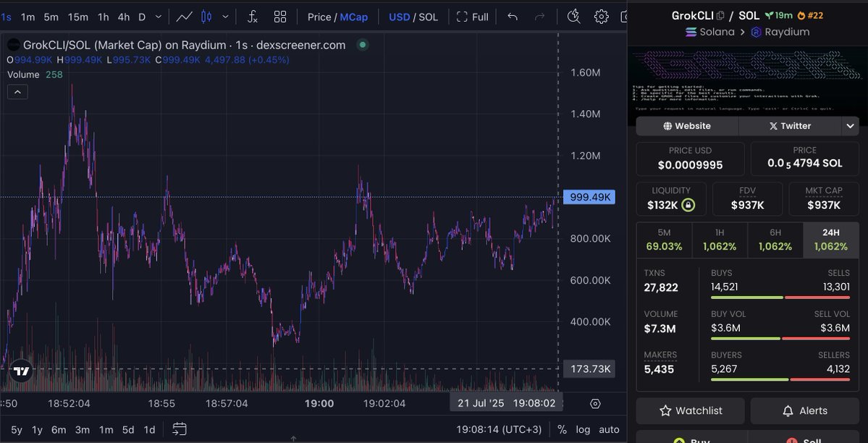Click the green market status dot
Image resolution: width=868 pixels, height=443 pixels.
tap(363, 45)
